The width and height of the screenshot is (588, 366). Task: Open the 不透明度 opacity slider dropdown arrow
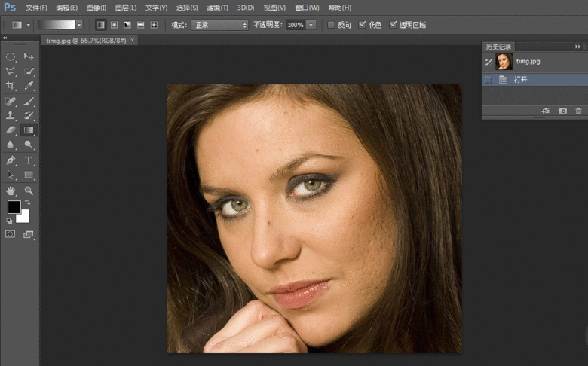click(x=311, y=25)
